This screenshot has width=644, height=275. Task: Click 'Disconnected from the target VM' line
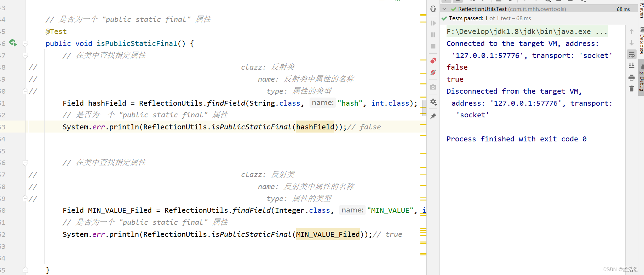514,91
